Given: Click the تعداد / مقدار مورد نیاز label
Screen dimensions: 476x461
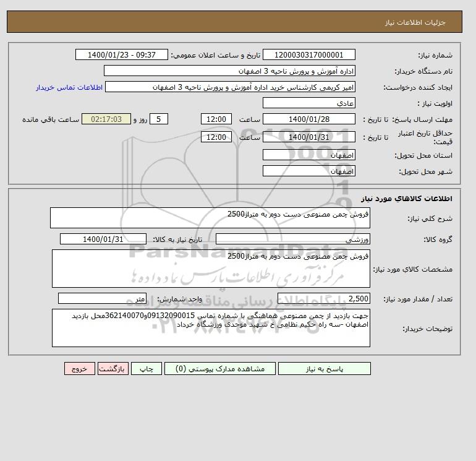Looking at the screenshot, I should click(418, 299).
